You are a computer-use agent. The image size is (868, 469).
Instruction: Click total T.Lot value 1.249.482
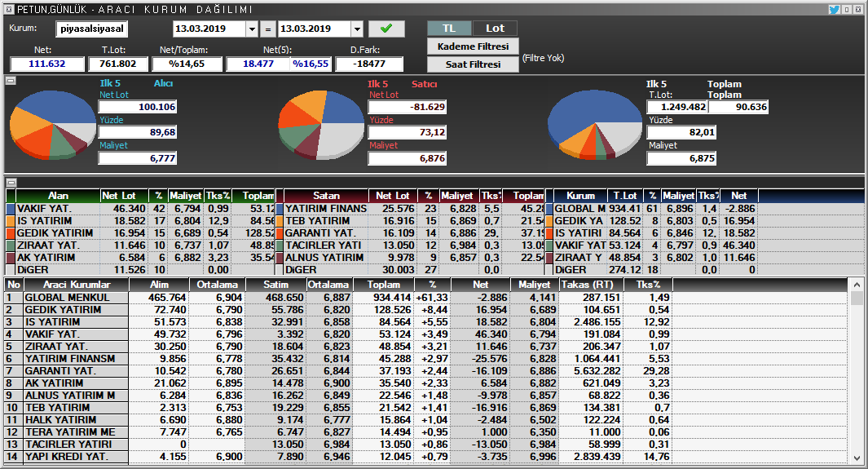677,107
